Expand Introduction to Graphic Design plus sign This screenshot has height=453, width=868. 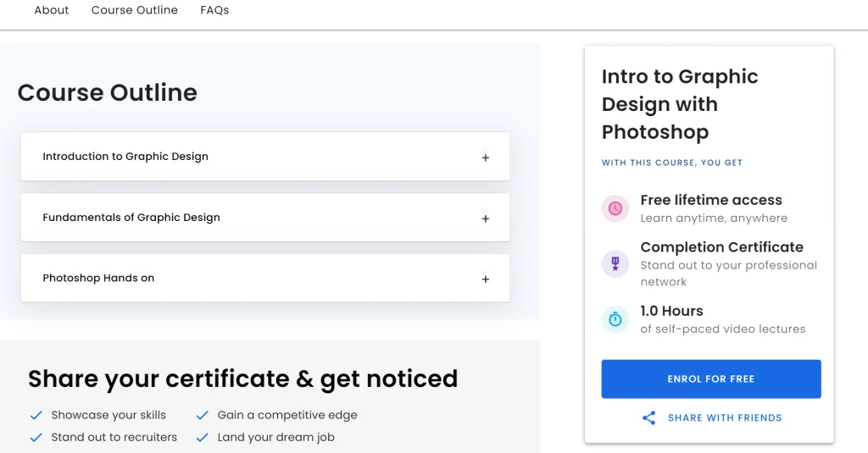[486, 157]
